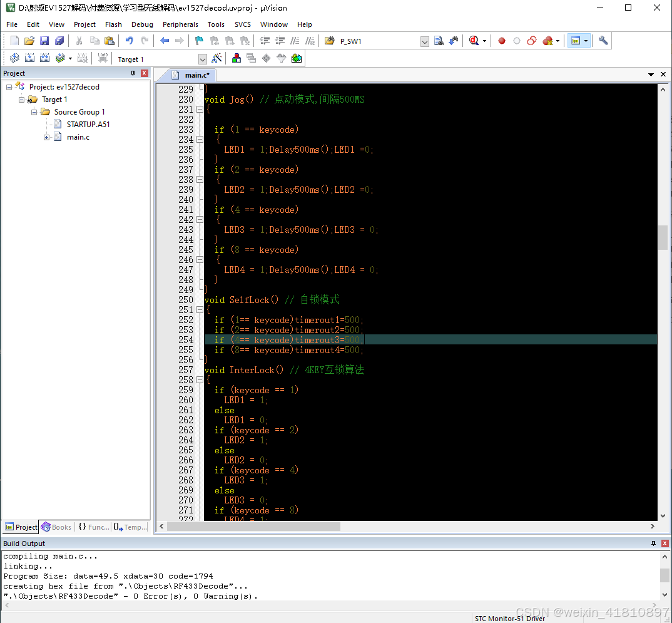Viewport: 672px width, 623px height.
Task: Click Batch Build icon
Action: coord(60,58)
